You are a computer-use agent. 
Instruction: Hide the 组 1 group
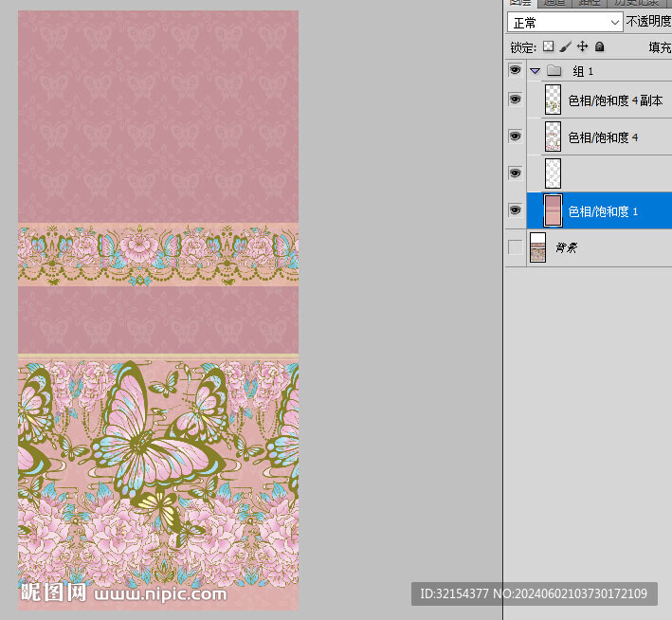point(515,69)
